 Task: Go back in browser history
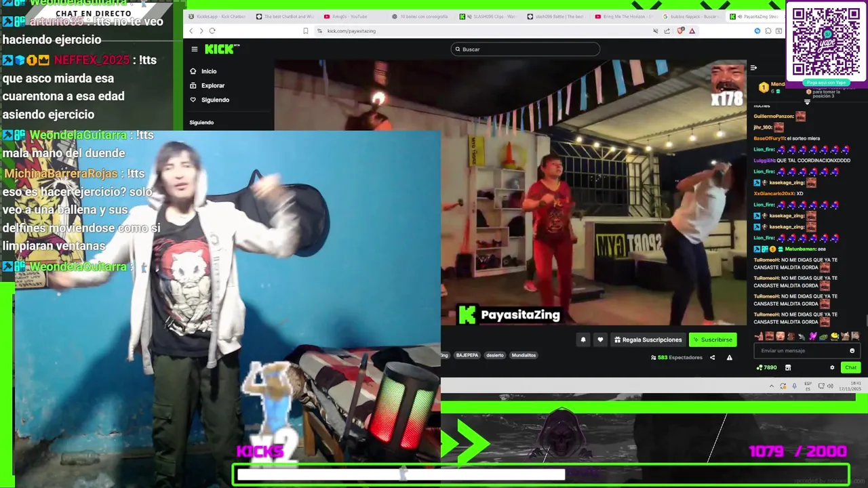click(x=191, y=30)
